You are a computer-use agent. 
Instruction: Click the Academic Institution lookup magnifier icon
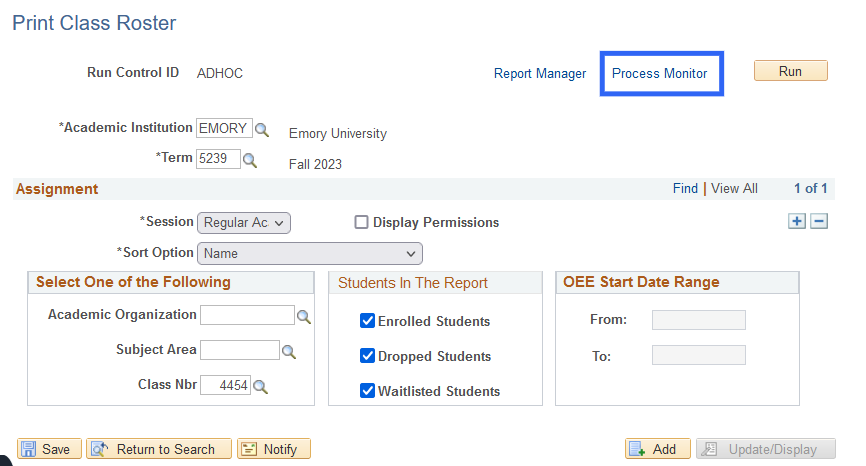tap(262, 130)
